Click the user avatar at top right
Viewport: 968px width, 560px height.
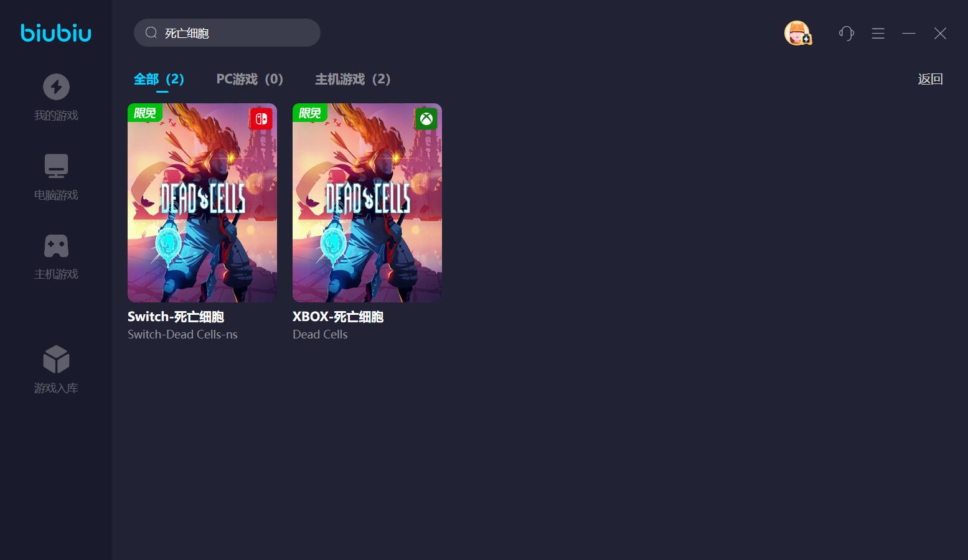(x=797, y=33)
